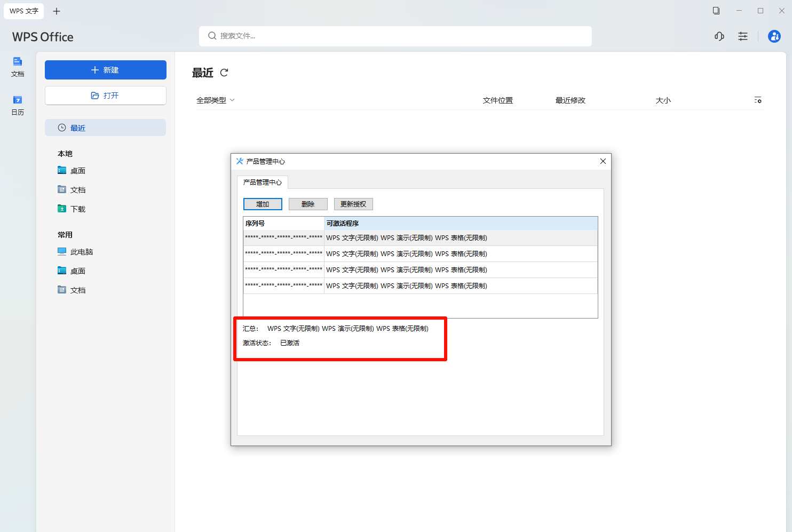Click the customer service headset icon
This screenshot has height=532, width=792.
(719, 36)
